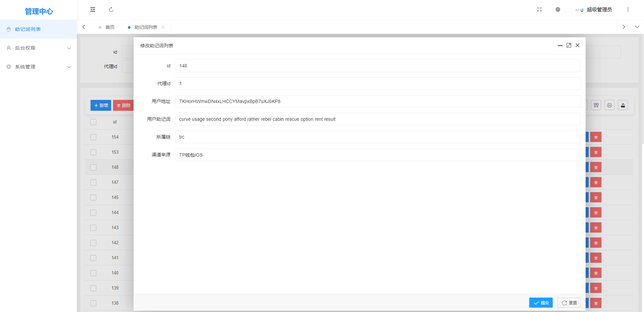The image size is (644, 312).
Task: Open the tab options dropdown chevron
Action: [637, 27]
